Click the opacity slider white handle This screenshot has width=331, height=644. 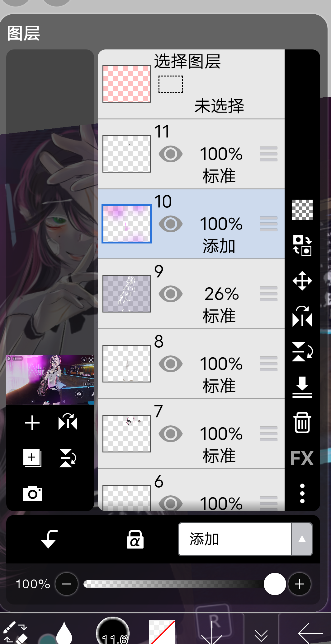tap(275, 584)
